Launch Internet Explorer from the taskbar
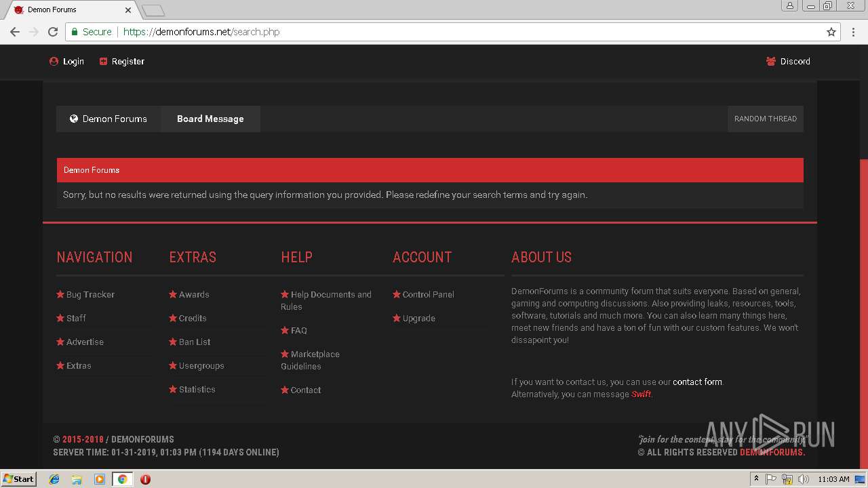868x488 pixels. click(54, 479)
